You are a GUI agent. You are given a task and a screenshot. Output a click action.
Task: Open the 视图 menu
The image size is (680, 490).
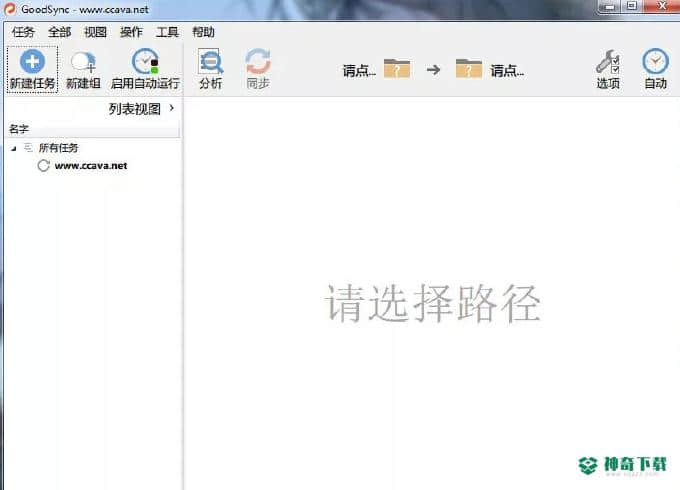coord(95,32)
